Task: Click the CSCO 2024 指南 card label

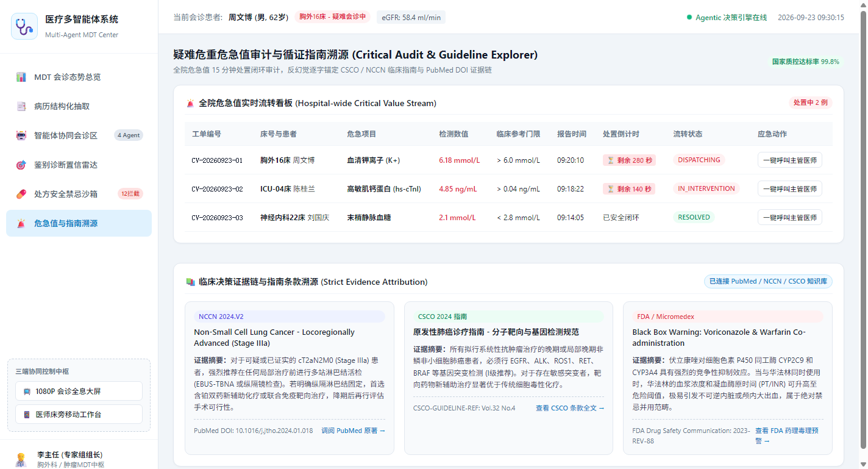Action: point(508,317)
